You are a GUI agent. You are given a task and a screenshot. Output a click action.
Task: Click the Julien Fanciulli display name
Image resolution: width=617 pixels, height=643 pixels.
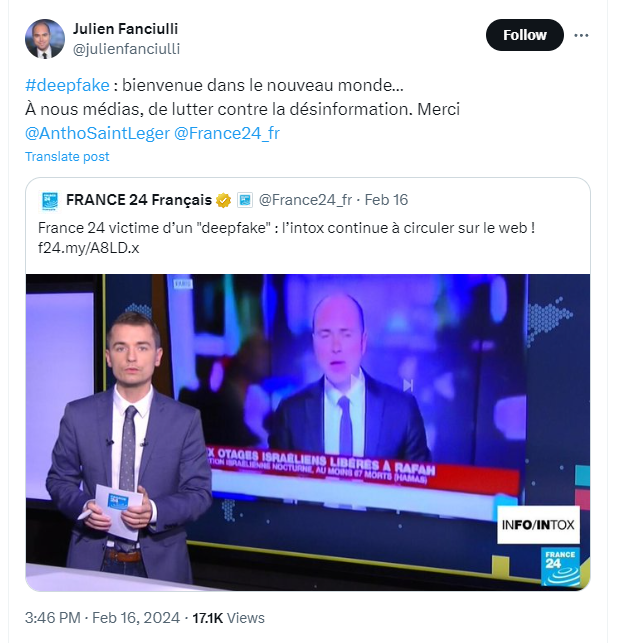pyautogui.click(x=125, y=29)
